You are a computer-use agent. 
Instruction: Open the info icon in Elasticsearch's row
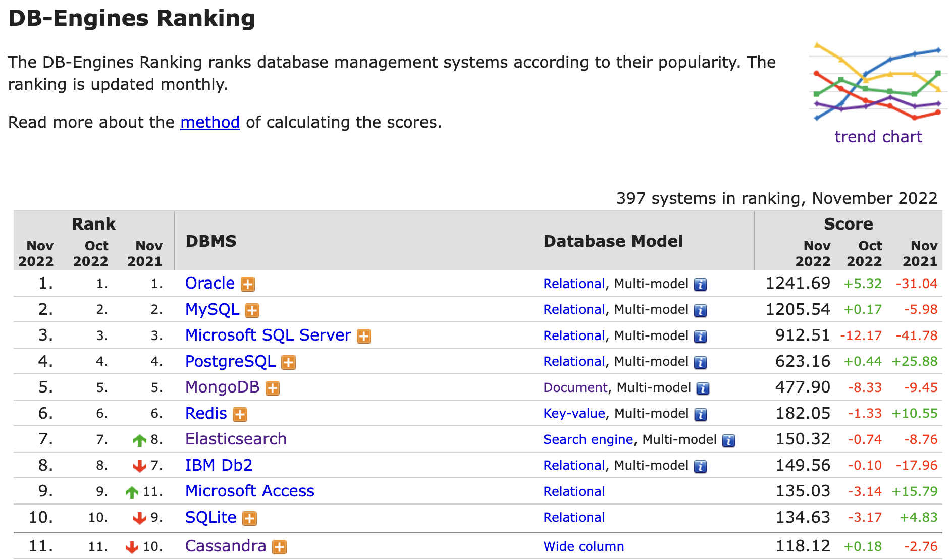coord(728,440)
